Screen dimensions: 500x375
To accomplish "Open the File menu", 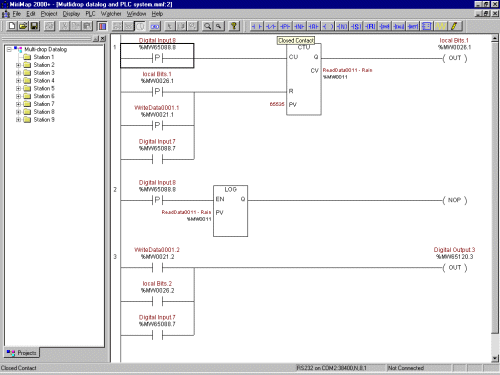I will pyautogui.click(x=17, y=14).
